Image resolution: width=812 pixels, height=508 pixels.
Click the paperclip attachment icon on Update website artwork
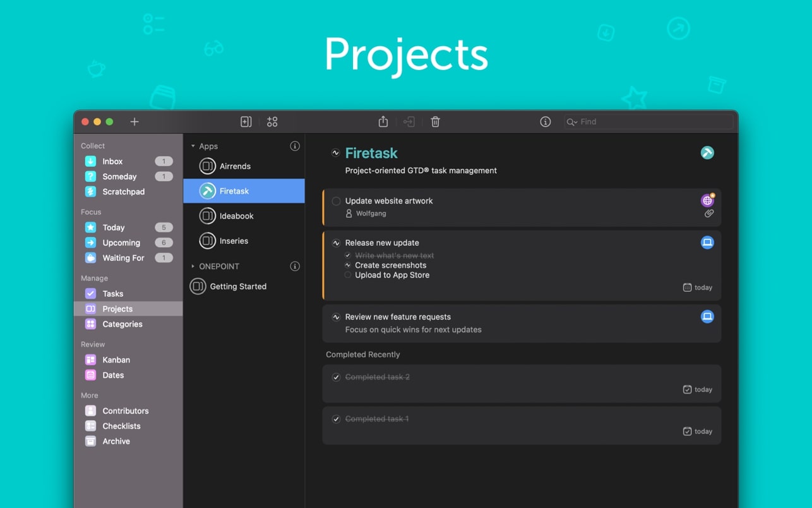click(x=709, y=214)
